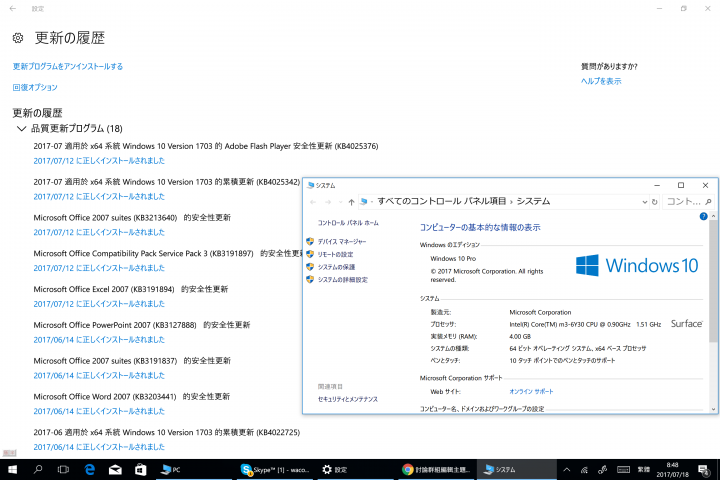
Task: Open Windows Start menu
Action: point(12,469)
